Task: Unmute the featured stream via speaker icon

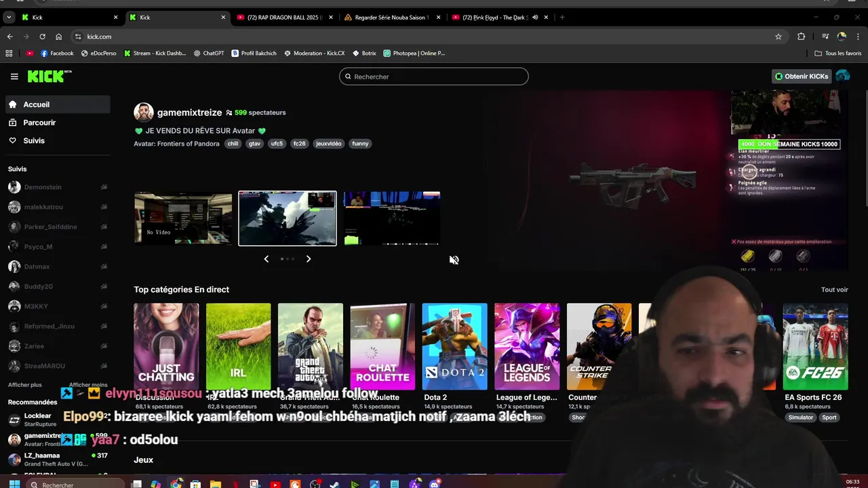Action: coord(454,260)
